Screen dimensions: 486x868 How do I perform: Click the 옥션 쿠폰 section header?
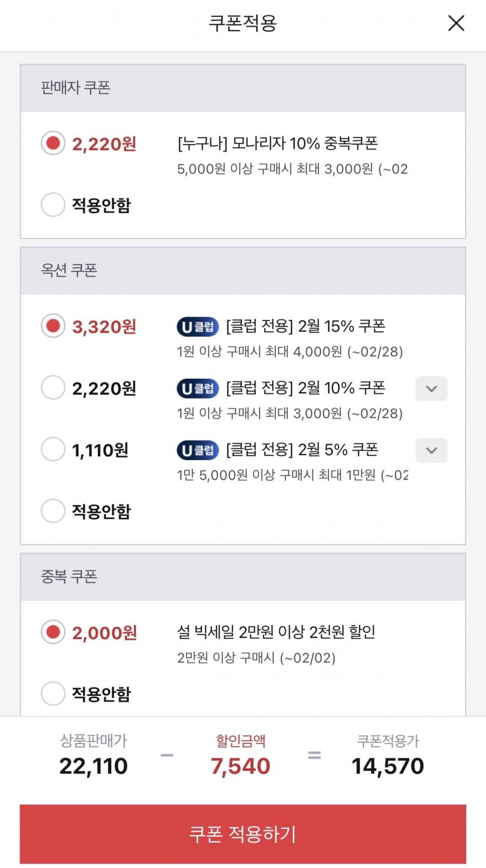coord(69,270)
